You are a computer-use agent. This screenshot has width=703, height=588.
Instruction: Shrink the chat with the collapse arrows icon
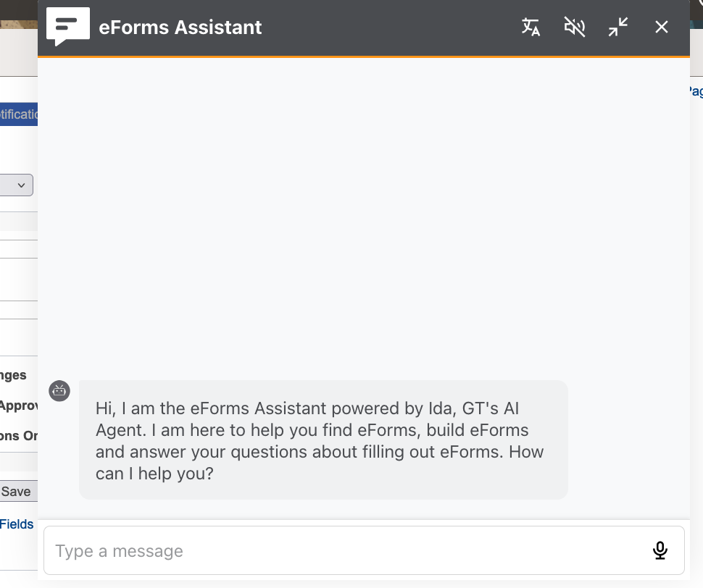(x=618, y=27)
